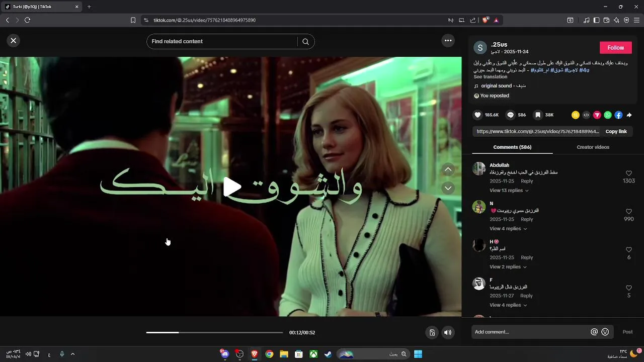The image size is (644, 362).
Task: Click See translation under the caption
Action: pyautogui.click(x=490, y=77)
